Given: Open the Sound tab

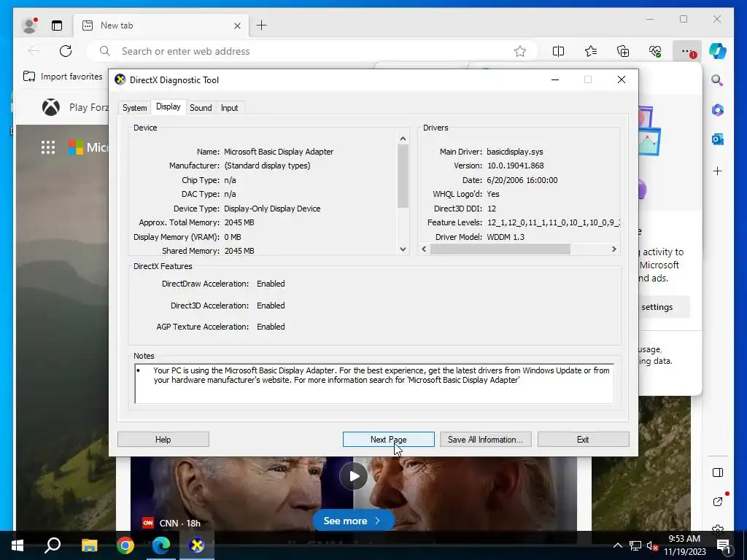Looking at the screenshot, I should 201,108.
